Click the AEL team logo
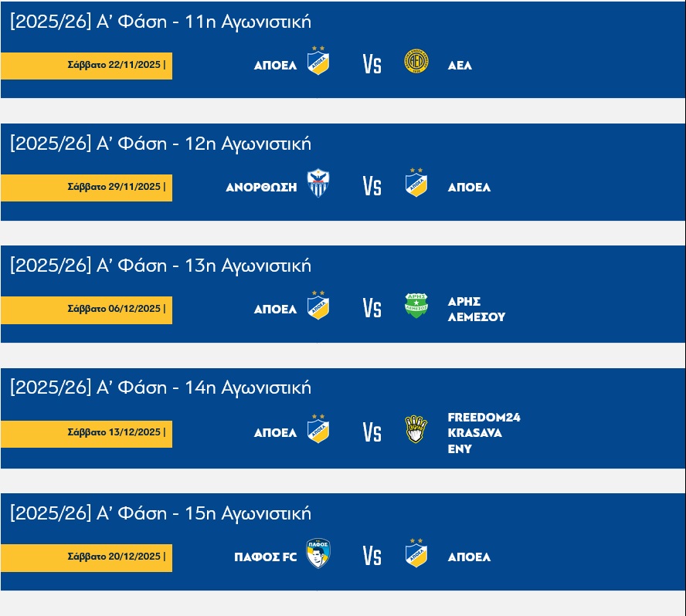 tap(416, 62)
